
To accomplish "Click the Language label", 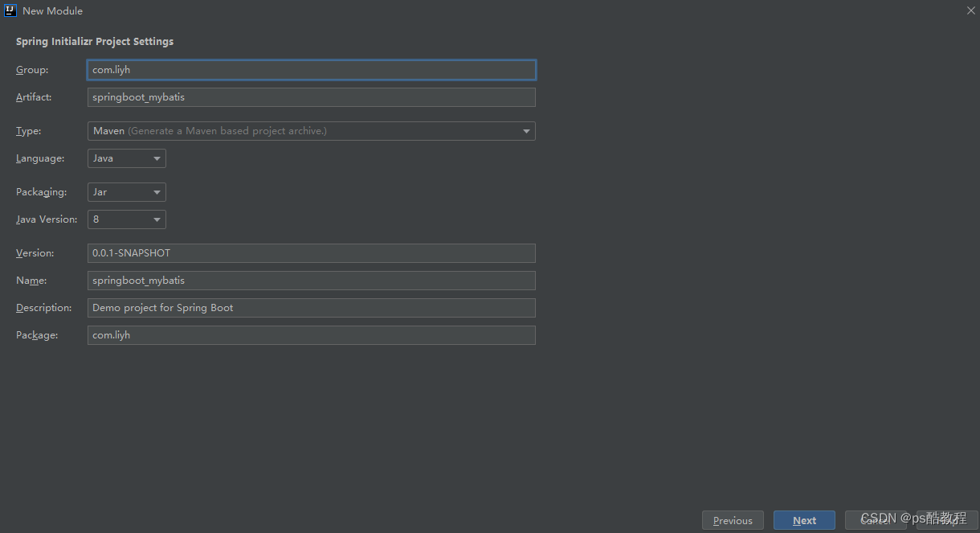I will coord(40,158).
